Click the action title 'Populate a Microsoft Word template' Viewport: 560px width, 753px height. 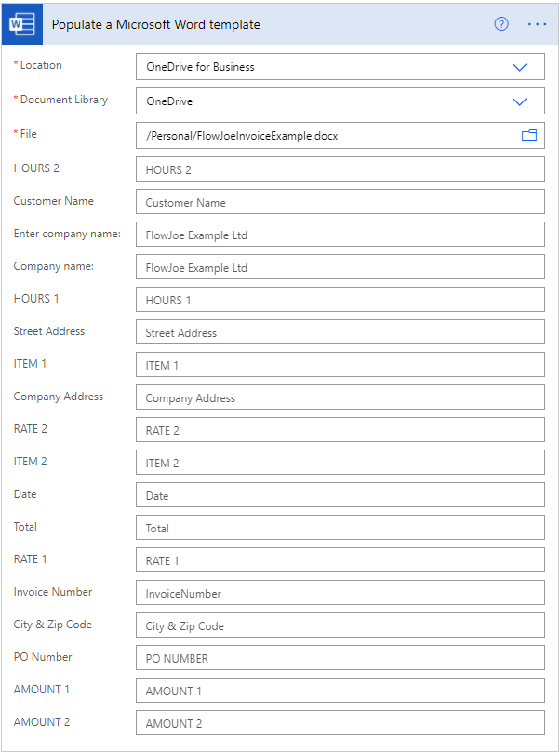pyautogui.click(x=155, y=25)
